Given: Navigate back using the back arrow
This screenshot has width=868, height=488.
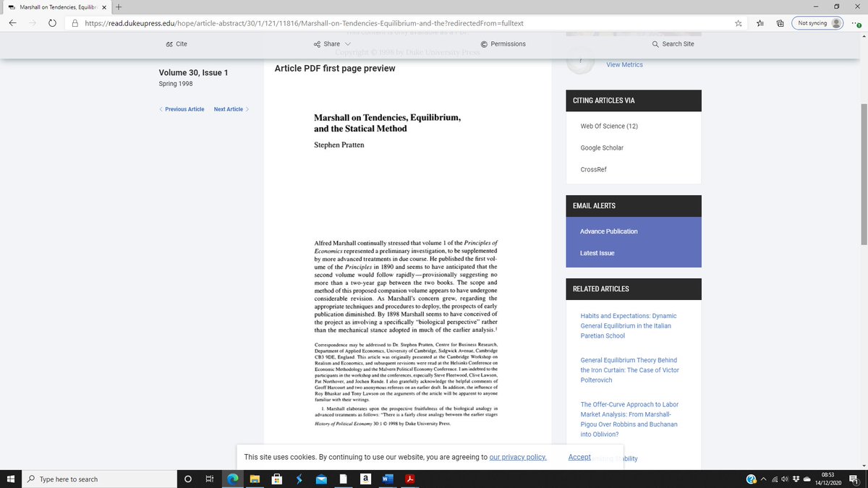Looking at the screenshot, I should 12,22.
